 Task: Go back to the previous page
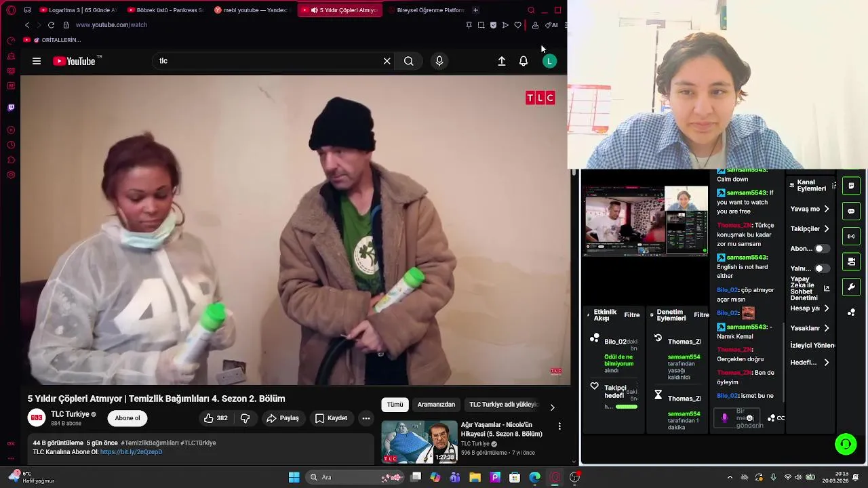(x=27, y=25)
